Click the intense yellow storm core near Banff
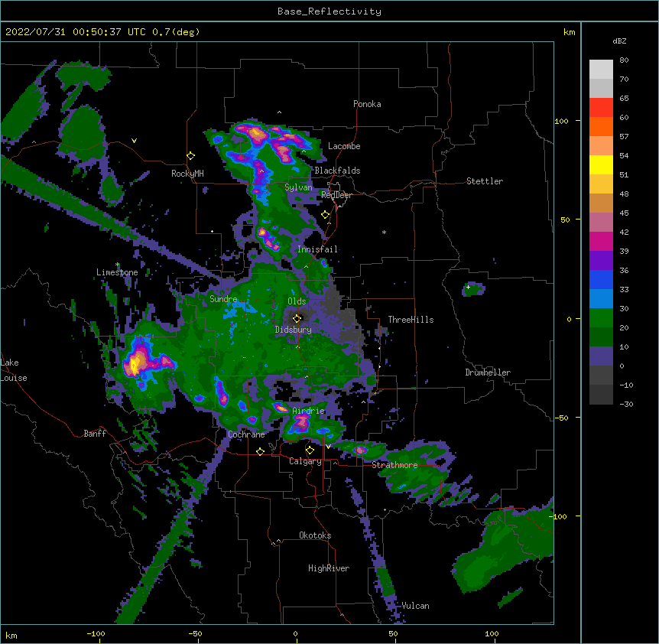Viewport: 659px width, 644px height. 135,364
